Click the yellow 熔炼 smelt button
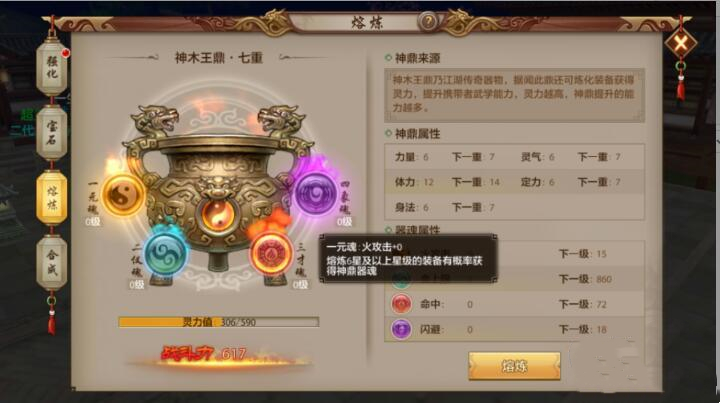The height and width of the screenshot is (403, 720). pos(514,366)
